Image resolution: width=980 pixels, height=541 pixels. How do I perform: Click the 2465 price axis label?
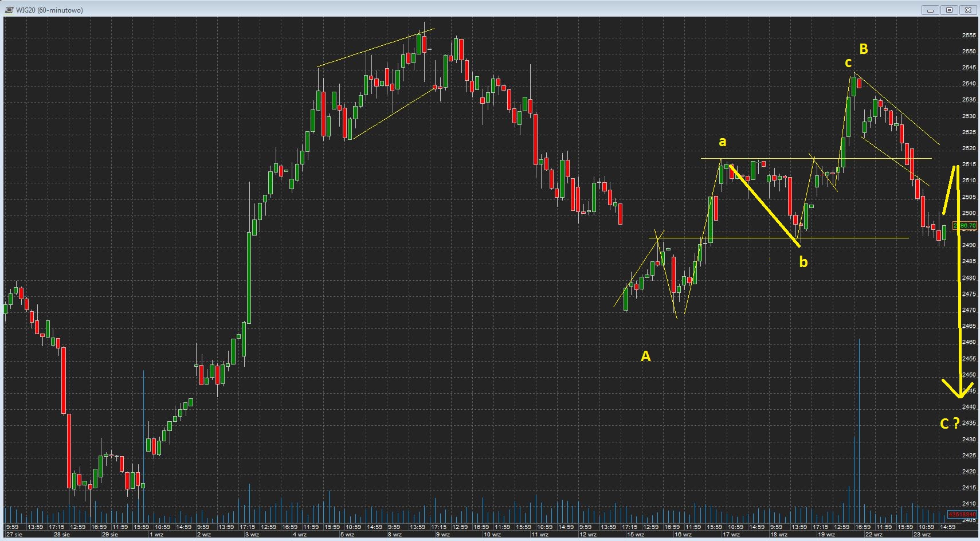[x=969, y=326]
